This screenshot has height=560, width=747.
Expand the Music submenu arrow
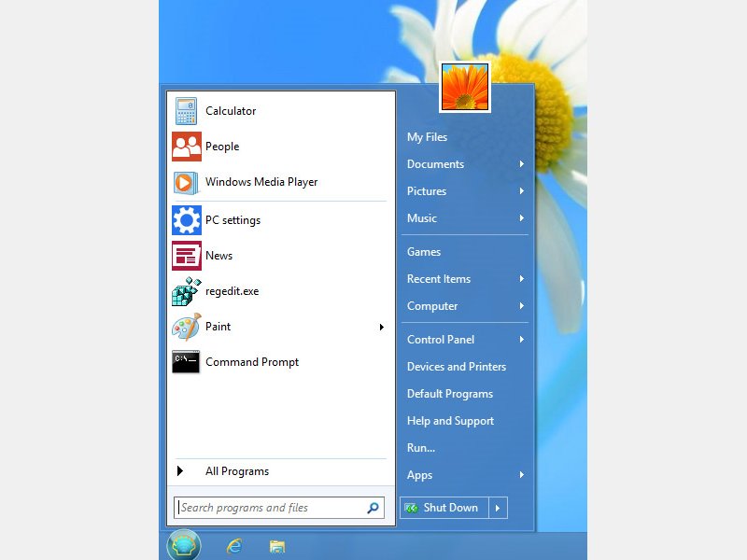[522, 218]
